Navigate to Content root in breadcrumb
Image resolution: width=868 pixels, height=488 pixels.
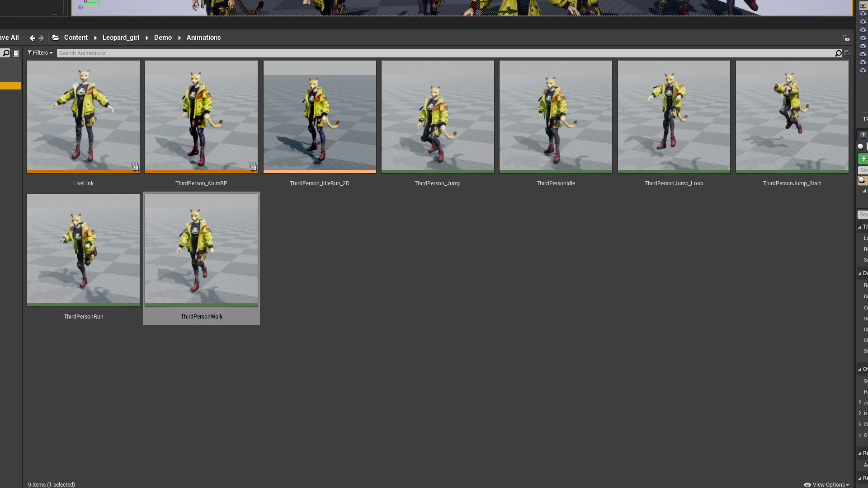pyautogui.click(x=75, y=38)
